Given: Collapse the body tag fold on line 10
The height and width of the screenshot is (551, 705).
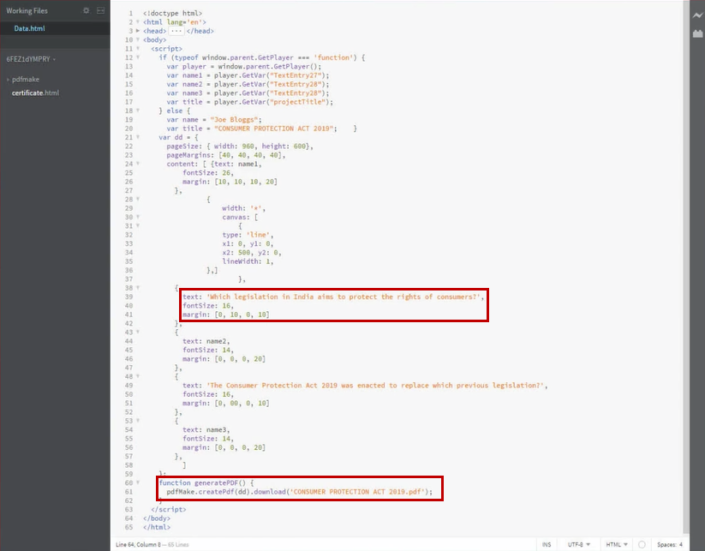Looking at the screenshot, I should [x=137, y=39].
